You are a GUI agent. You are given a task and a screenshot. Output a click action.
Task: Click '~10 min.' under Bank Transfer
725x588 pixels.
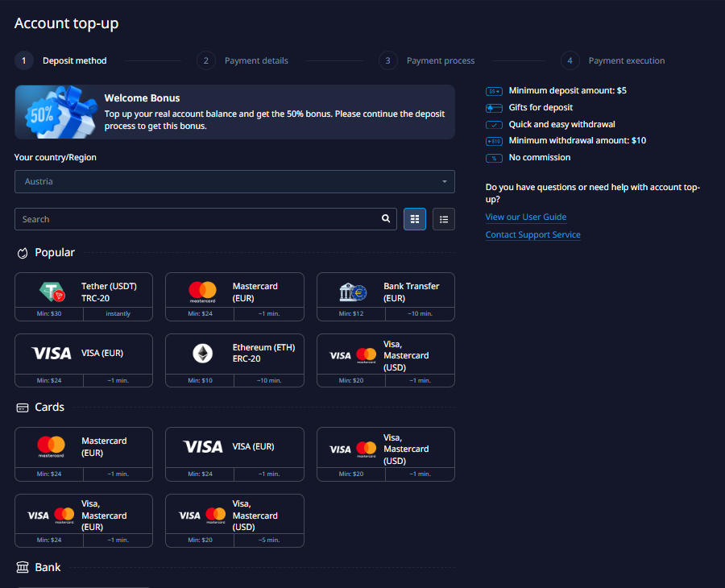(x=420, y=313)
